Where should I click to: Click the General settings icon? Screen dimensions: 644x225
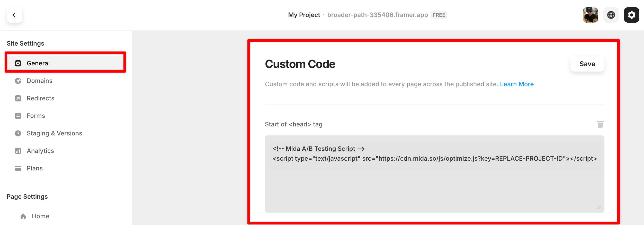18,63
